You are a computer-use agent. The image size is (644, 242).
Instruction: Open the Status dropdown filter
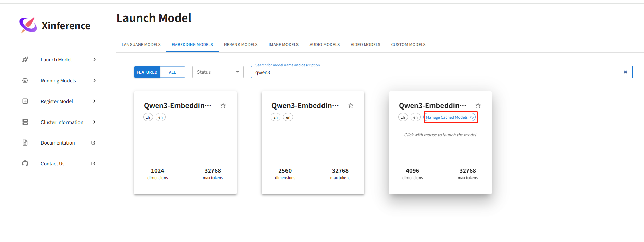coord(218,72)
